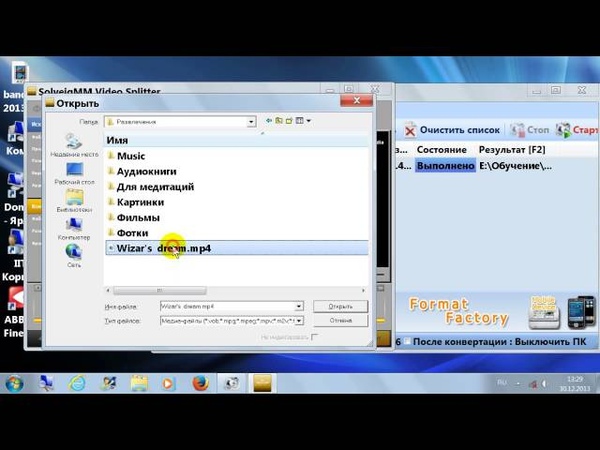600x450 pixels.
Task: Open Internet Explorer from the taskbar
Action: tap(77, 383)
